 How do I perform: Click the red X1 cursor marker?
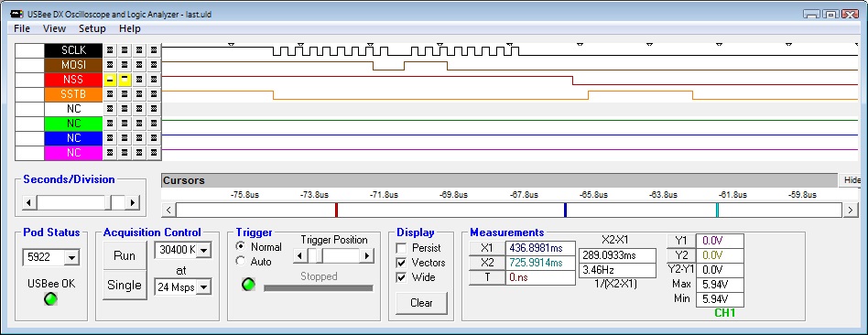(336, 210)
